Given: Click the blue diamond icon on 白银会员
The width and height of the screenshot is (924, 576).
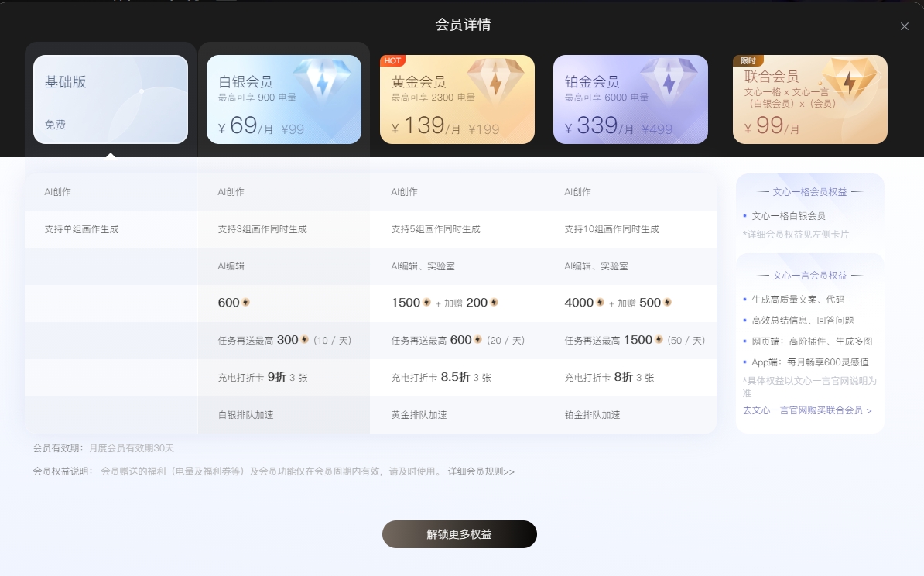Looking at the screenshot, I should 322,80.
